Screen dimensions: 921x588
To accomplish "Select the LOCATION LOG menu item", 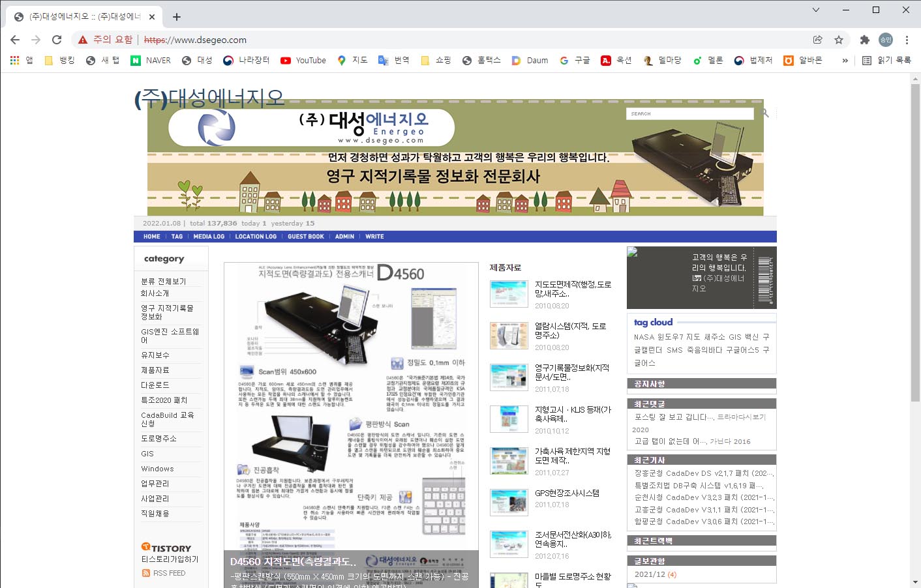I will pos(256,237).
